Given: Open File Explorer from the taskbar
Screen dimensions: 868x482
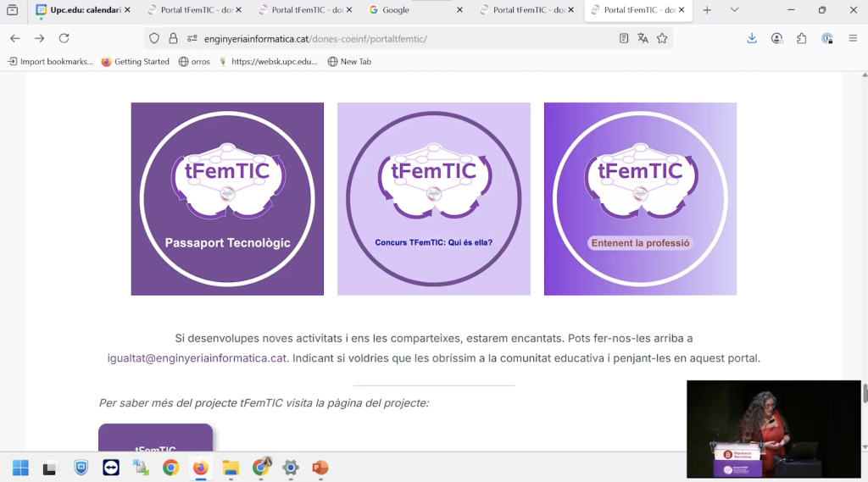Looking at the screenshot, I should [x=231, y=468].
